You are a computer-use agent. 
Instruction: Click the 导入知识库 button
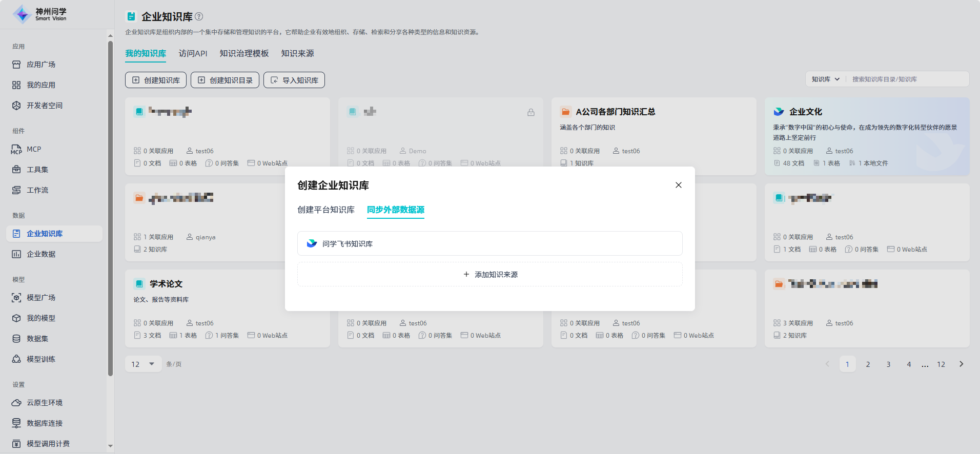pyautogui.click(x=294, y=80)
